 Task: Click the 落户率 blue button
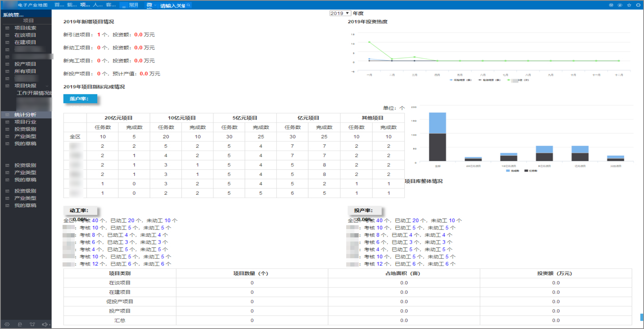[80, 99]
